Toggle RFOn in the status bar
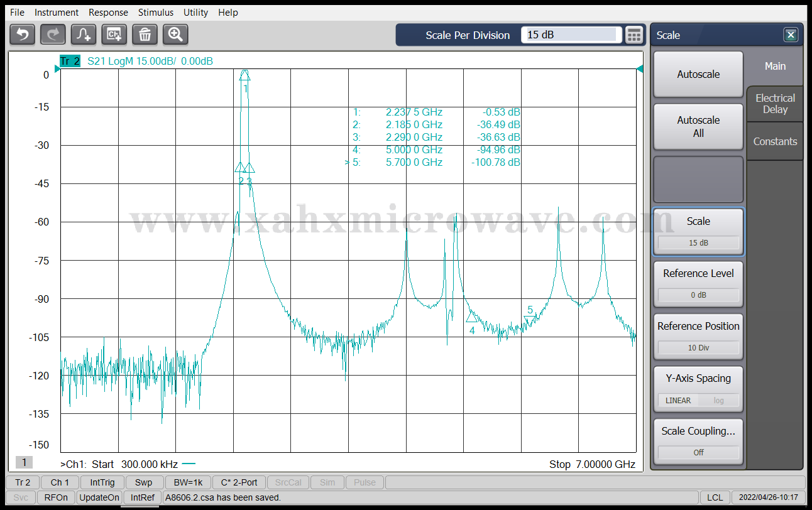 (56, 497)
